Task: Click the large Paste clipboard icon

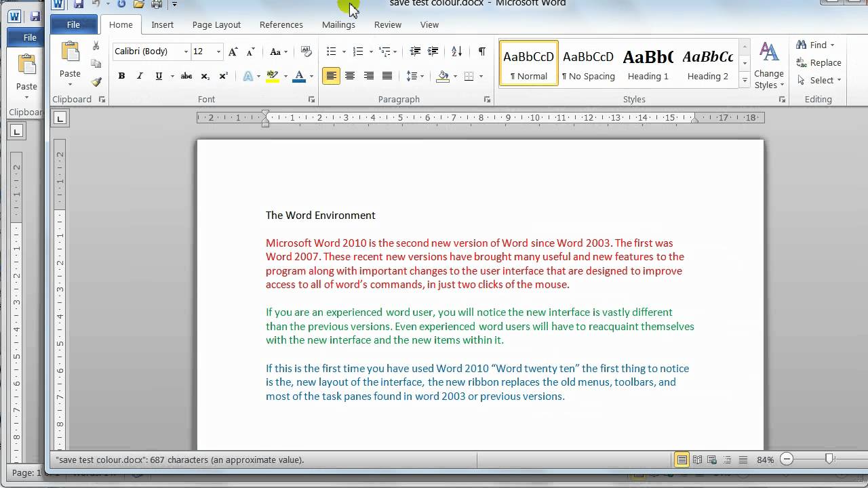Action: (x=70, y=53)
